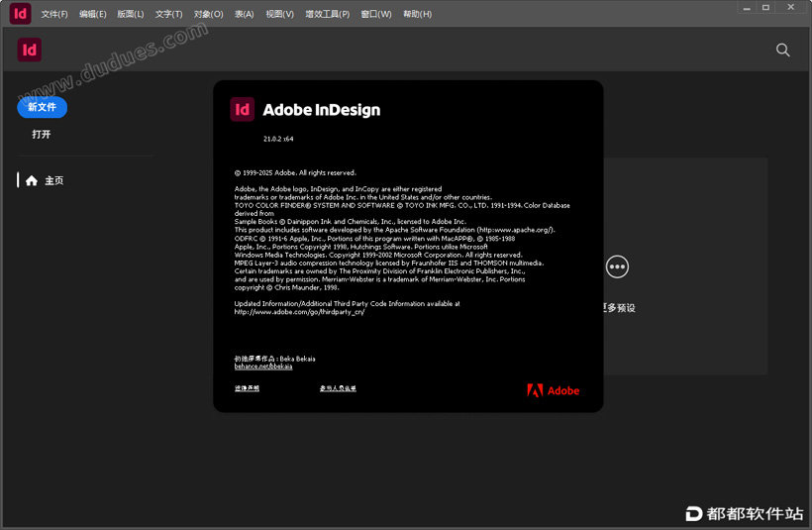
Task: Open the 文件(F) menu
Action: point(54,14)
